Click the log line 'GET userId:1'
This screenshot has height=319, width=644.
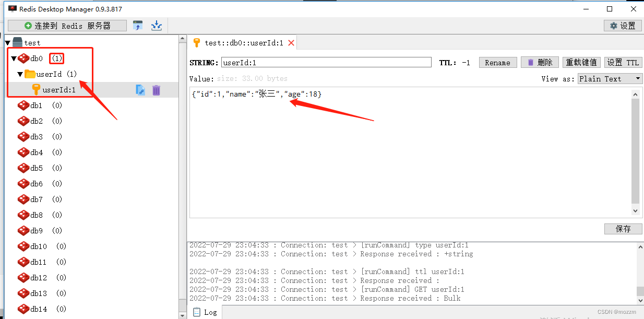(327, 289)
